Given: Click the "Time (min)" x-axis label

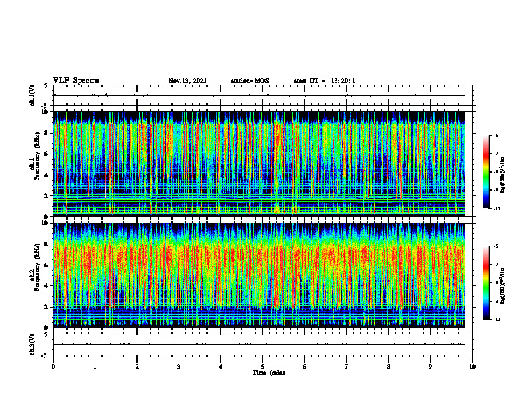Looking at the screenshot, I should pyautogui.click(x=269, y=373).
